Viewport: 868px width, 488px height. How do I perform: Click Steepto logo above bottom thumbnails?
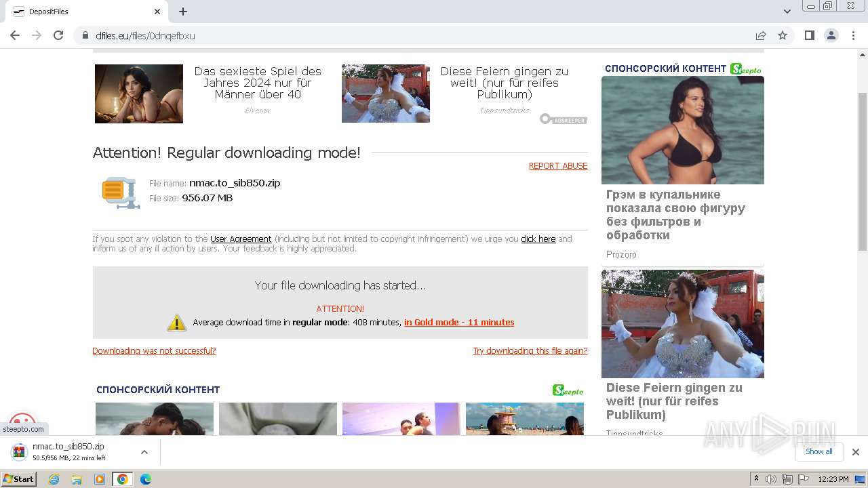[568, 390]
